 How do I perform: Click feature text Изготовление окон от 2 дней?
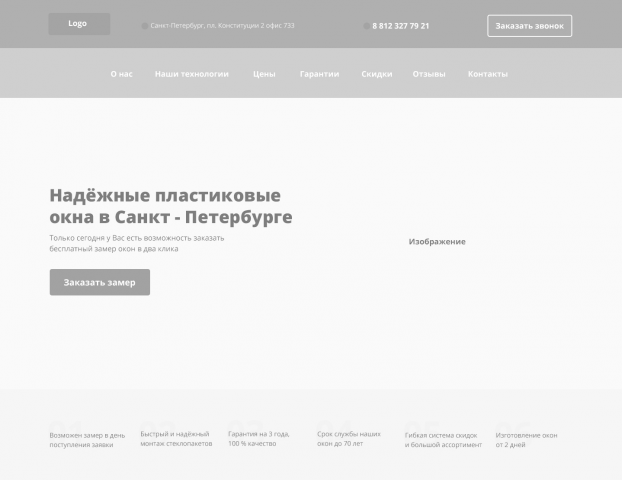[x=526, y=440]
